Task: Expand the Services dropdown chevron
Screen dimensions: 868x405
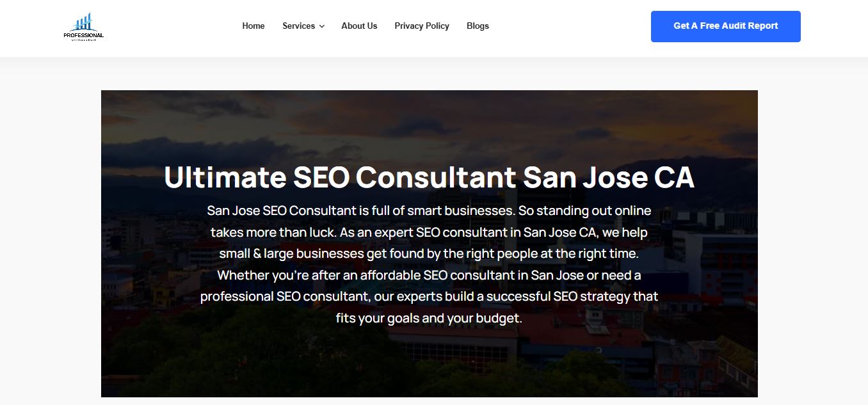Action: [322, 26]
